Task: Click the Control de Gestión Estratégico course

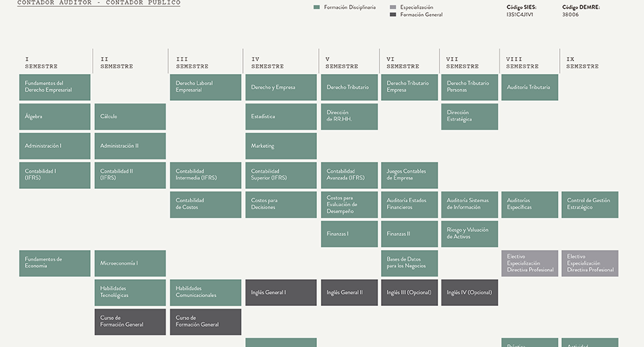Action: [589, 204]
